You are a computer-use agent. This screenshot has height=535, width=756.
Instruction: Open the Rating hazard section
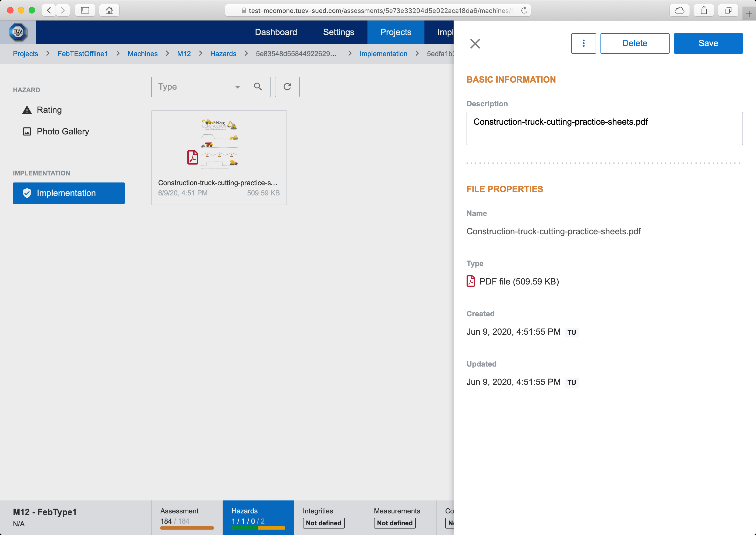(x=49, y=110)
